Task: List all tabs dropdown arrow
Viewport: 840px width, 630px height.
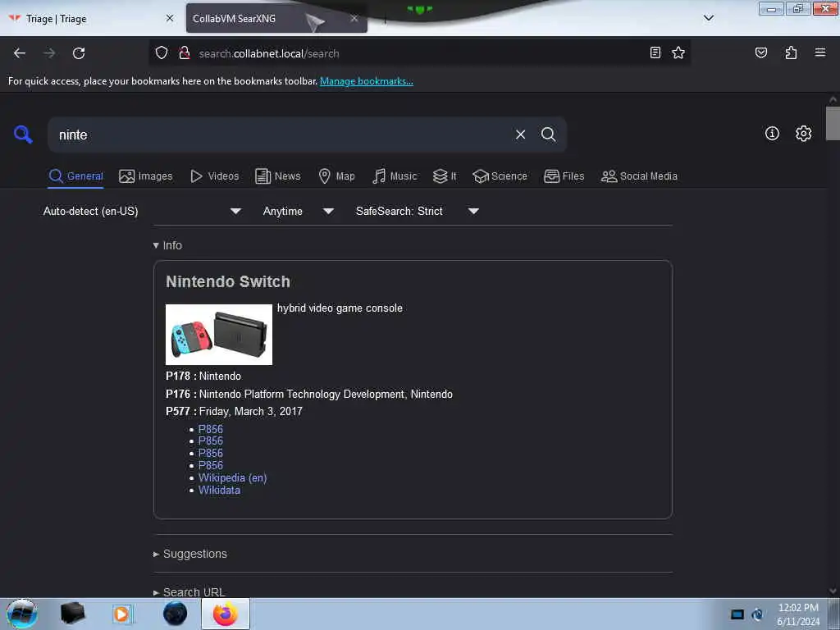Action: [x=708, y=18]
